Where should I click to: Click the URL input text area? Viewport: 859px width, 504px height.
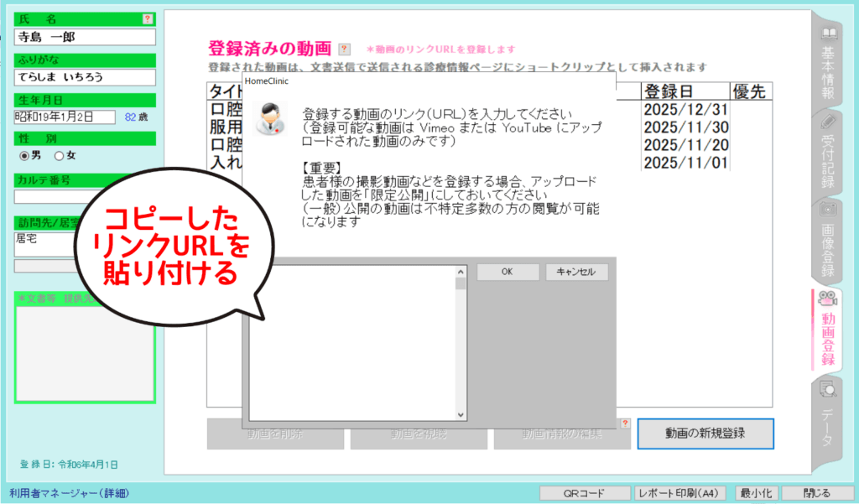coord(352,342)
